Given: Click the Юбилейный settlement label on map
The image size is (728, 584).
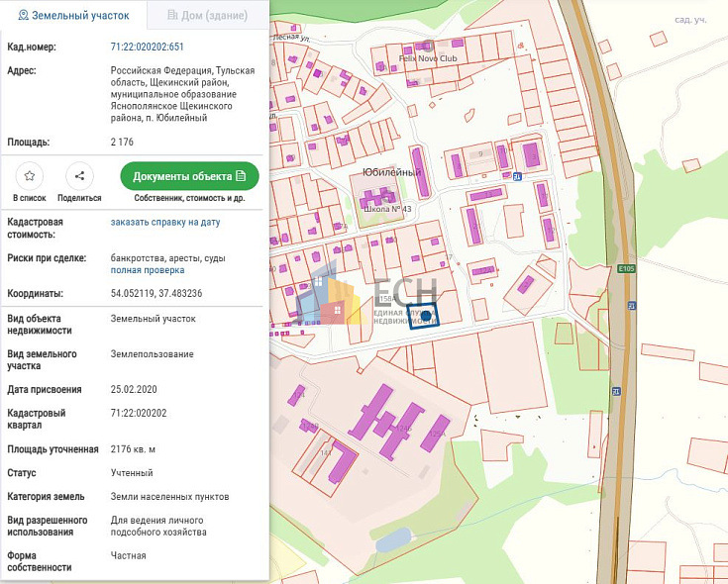Looking at the screenshot, I should (x=391, y=172).
